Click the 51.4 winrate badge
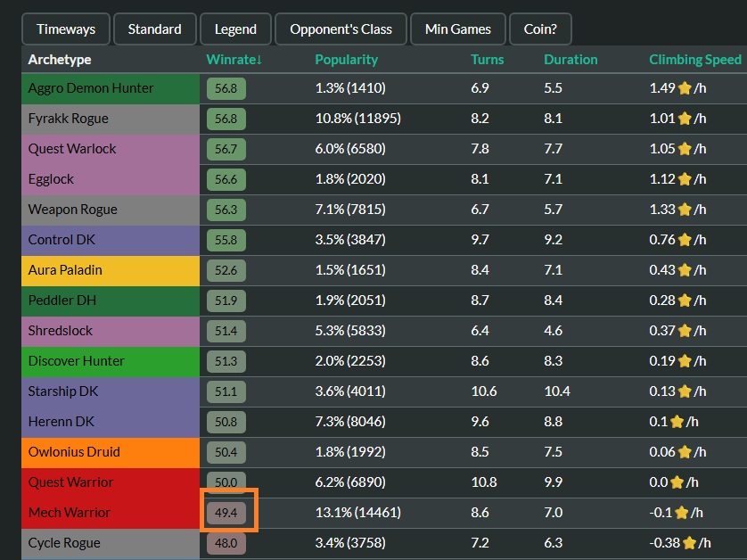 [226, 331]
